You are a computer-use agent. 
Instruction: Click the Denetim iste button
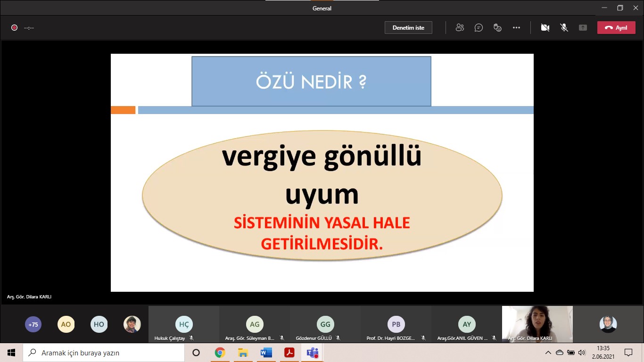pyautogui.click(x=408, y=28)
